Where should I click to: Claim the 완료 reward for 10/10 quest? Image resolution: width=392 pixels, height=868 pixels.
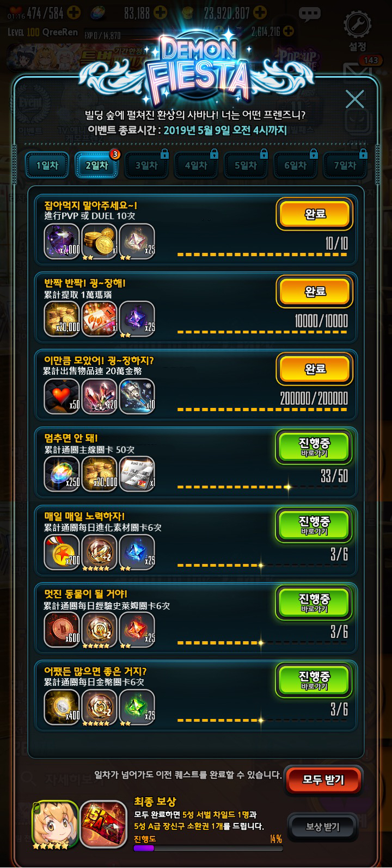(314, 214)
